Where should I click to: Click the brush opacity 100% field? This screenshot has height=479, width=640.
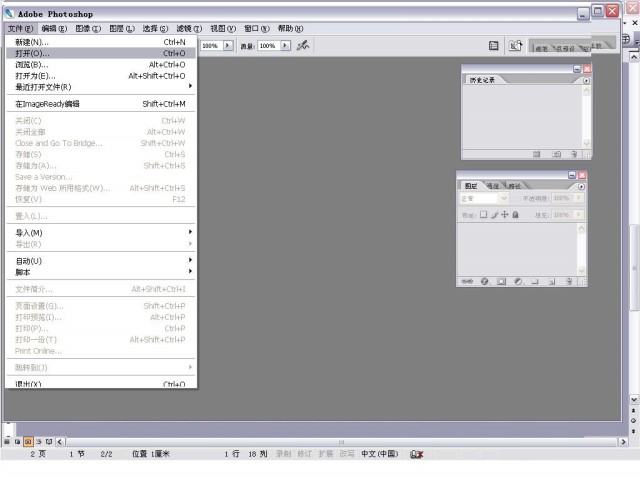pos(212,46)
